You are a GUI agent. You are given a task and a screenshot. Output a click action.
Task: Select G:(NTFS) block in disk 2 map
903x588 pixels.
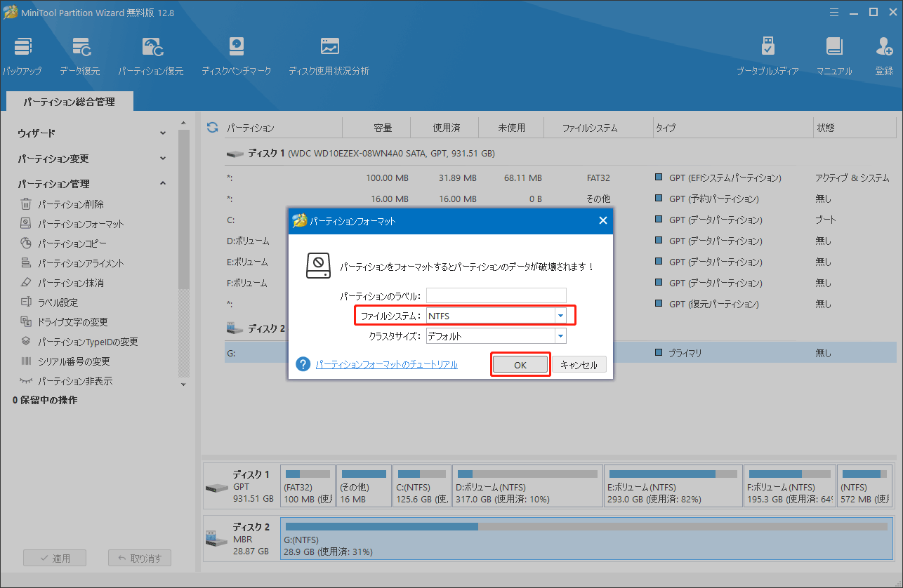(586, 539)
